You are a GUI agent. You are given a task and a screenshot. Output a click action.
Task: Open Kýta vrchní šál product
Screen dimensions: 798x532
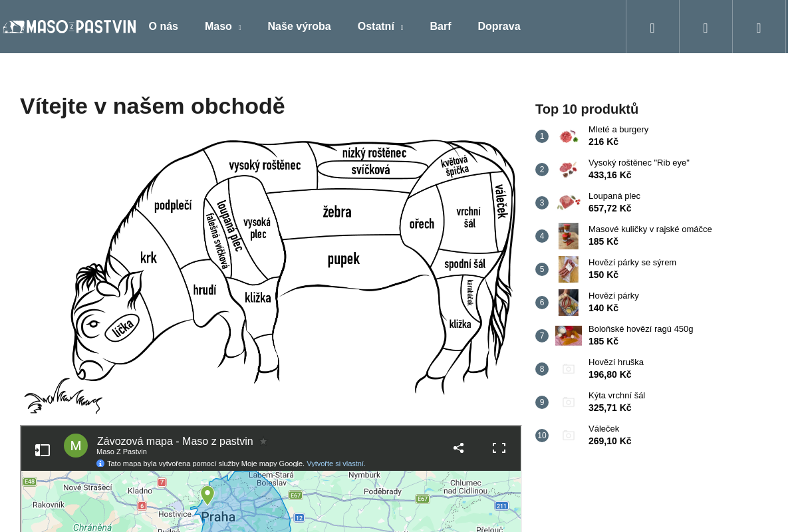click(617, 396)
